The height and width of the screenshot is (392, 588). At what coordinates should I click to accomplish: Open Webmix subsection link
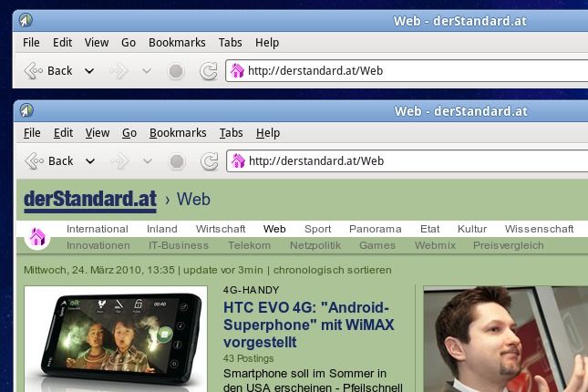435,245
